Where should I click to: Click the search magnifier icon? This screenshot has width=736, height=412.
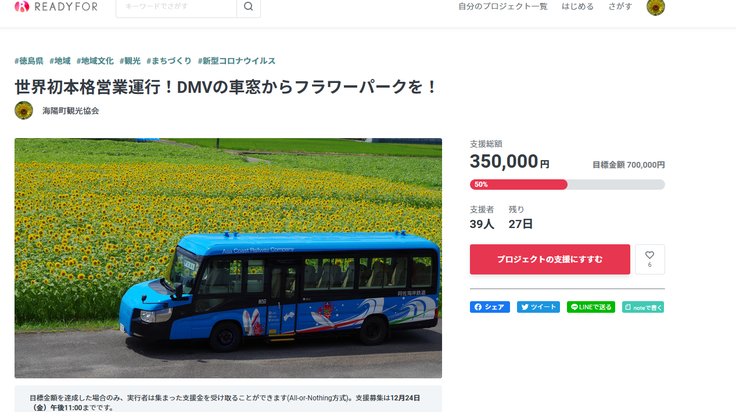coord(249,7)
